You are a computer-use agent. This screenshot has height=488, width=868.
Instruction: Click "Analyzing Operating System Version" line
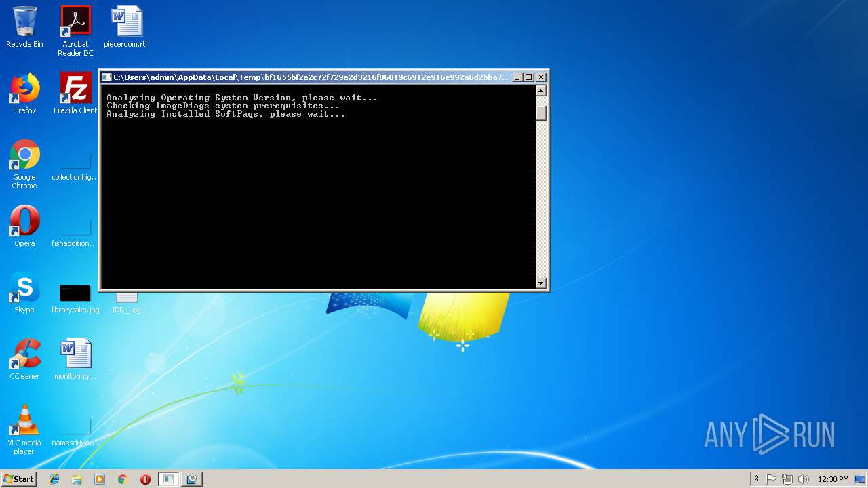pyautogui.click(x=242, y=98)
